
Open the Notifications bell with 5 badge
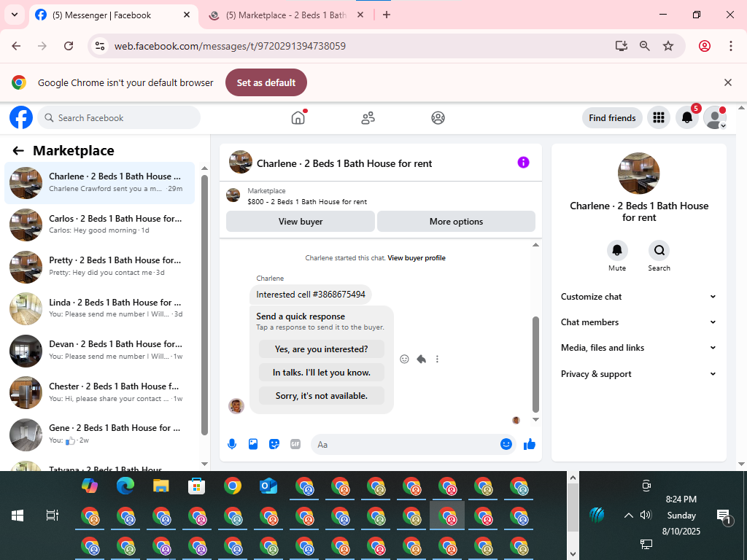pos(687,117)
